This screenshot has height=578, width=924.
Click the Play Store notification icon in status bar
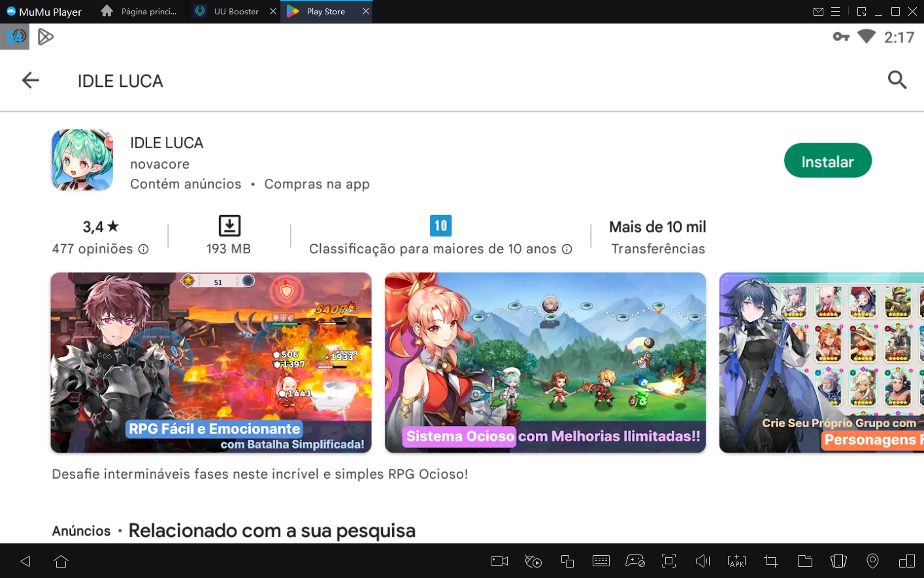(46, 37)
